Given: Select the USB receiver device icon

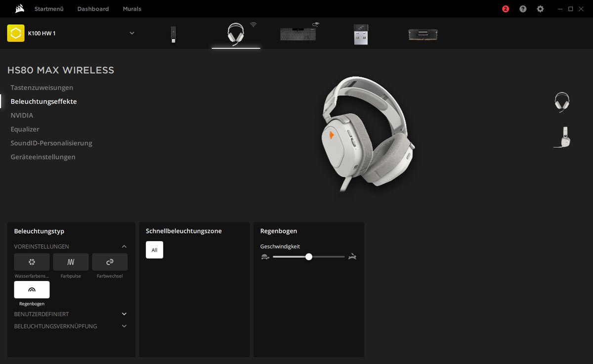Looking at the screenshot, I should click(361, 35).
